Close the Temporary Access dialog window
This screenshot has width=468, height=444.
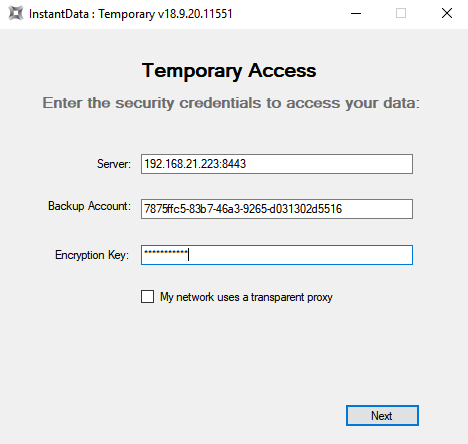pyautogui.click(x=447, y=14)
